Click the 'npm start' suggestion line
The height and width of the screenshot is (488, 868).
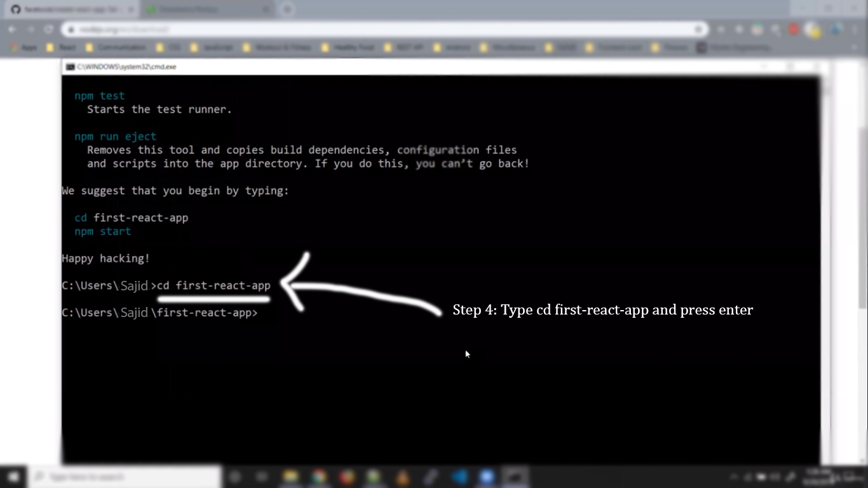103,231
